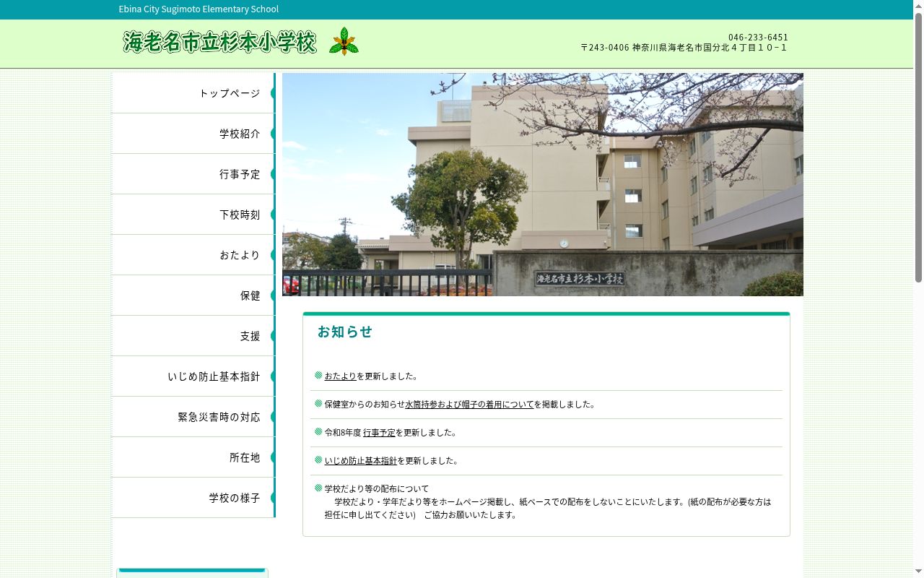The height and width of the screenshot is (578, 924).
Task: Click the page's vertical scrollbar
Action: click(x=918, y=289)
